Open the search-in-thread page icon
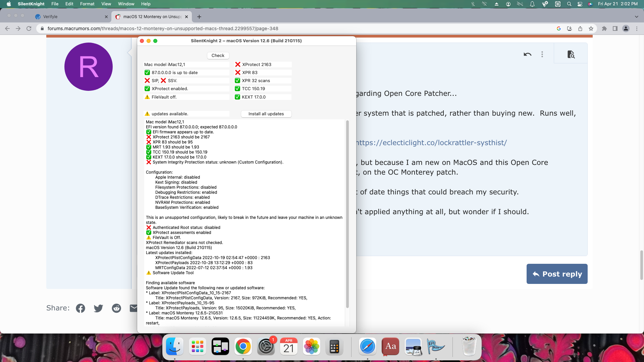The height and width of the screenshot is (362, 644). [571, 54]
